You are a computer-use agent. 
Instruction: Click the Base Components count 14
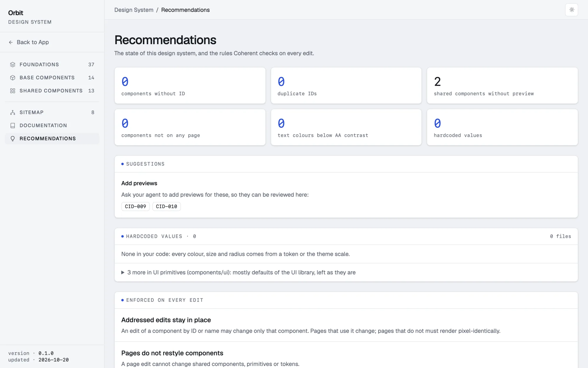(x=91, y=78)
